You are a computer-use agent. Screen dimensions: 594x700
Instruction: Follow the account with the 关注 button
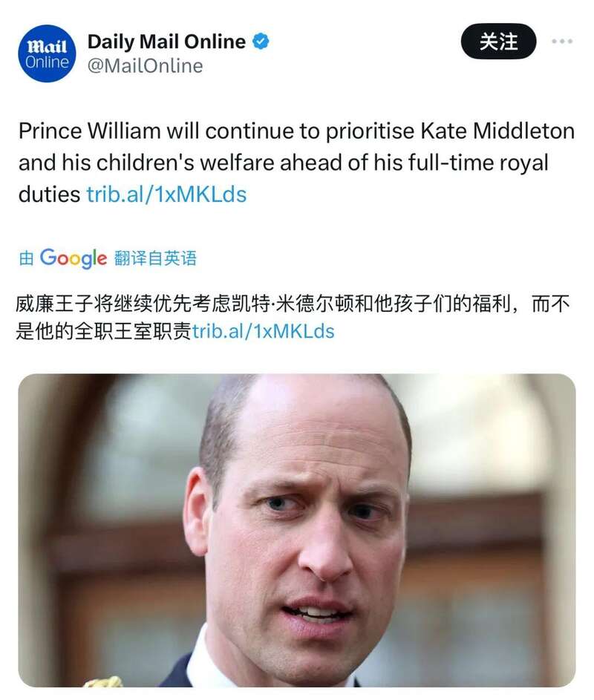(498, 42)
